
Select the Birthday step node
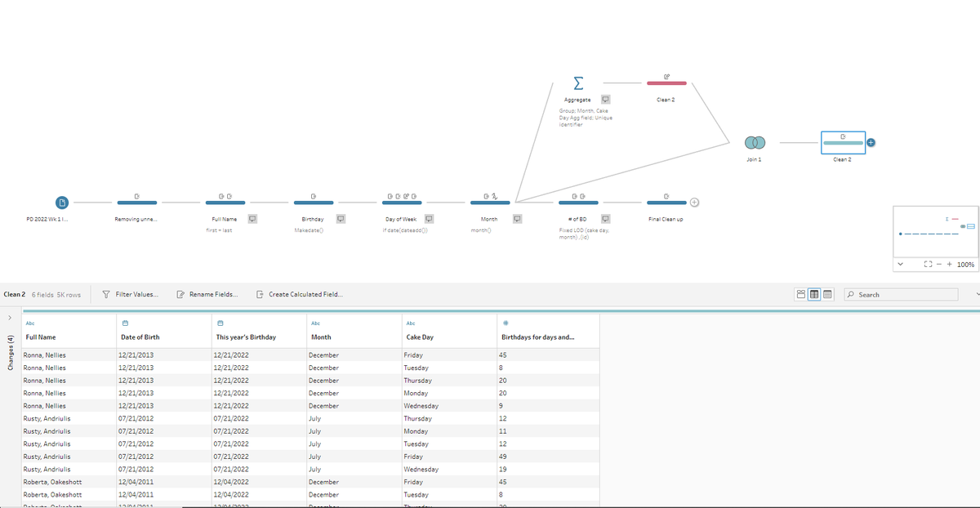pos(313,202)
